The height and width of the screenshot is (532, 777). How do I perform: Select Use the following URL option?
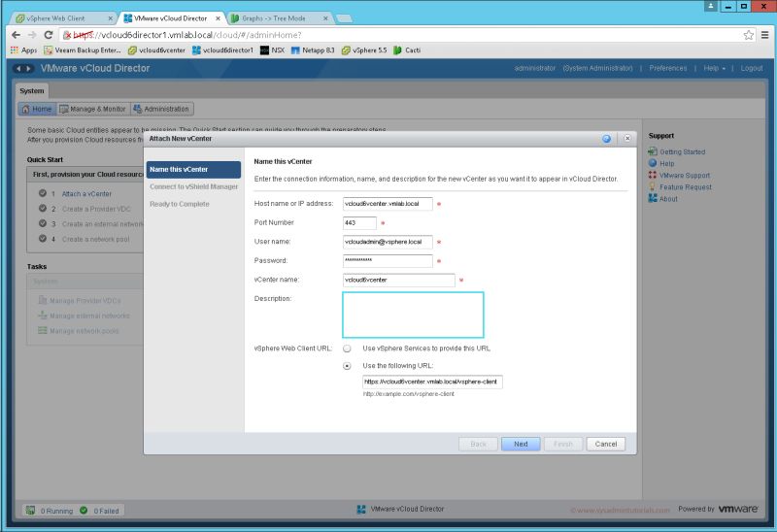click(347, 366)
